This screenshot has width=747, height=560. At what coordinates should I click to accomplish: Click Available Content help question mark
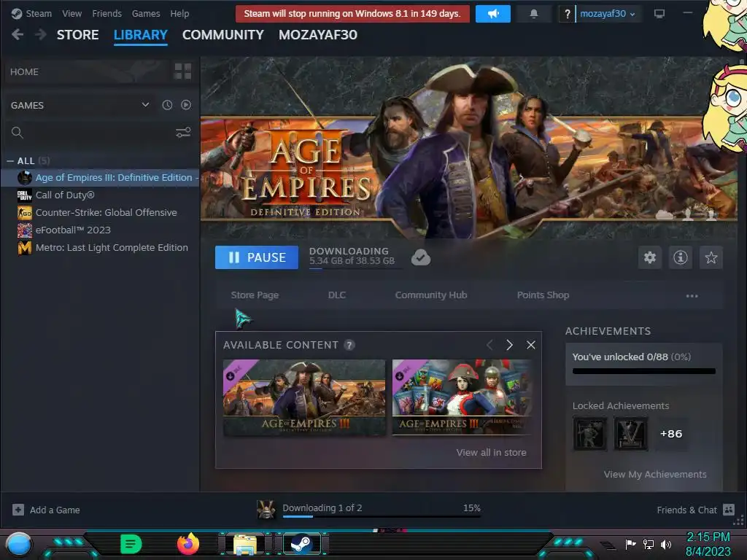[349, 345]
